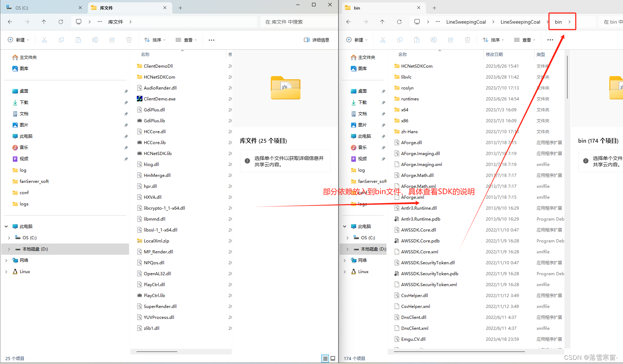Click Copy icon in right bin window toolbar
Image resolution: width=623 pixels, height=364 pixels.
coord(400,40)
